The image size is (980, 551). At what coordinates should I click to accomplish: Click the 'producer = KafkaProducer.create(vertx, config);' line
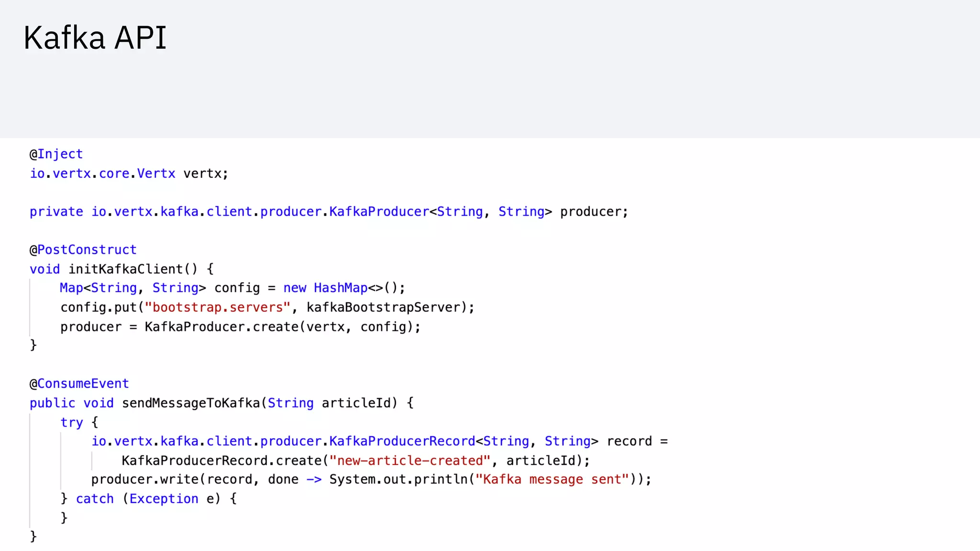(240, 327)
